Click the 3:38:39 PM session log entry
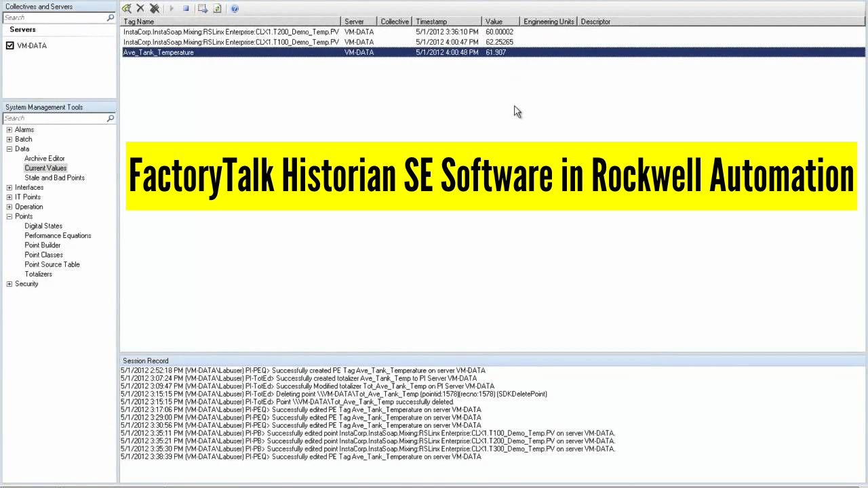The height and width of the screenshot is (488, 868). pos(301,457)
